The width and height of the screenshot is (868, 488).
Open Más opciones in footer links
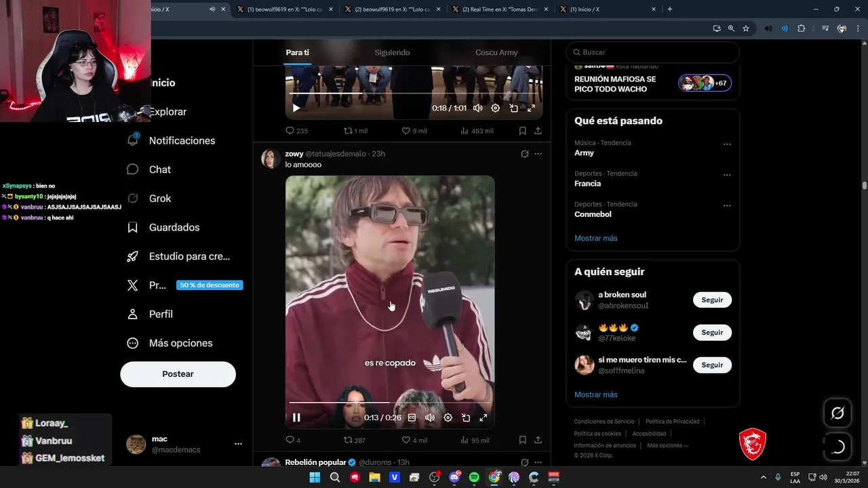[667, 445]
